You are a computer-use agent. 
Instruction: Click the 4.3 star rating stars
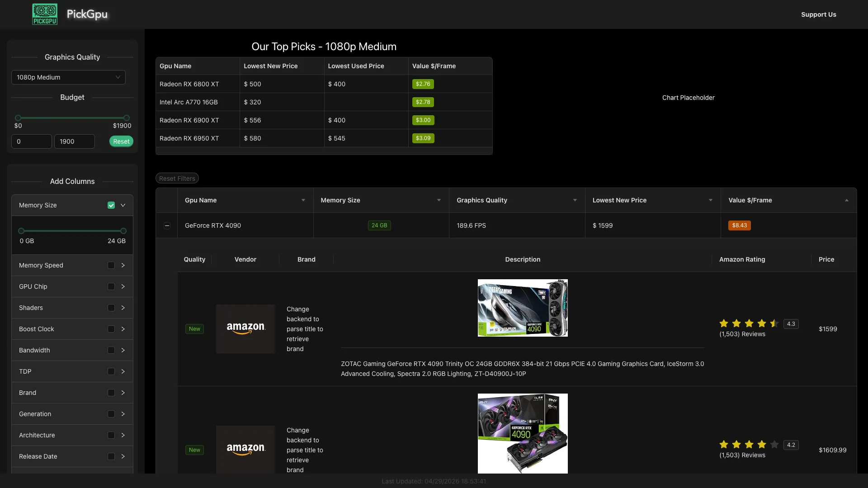[749, 324]
